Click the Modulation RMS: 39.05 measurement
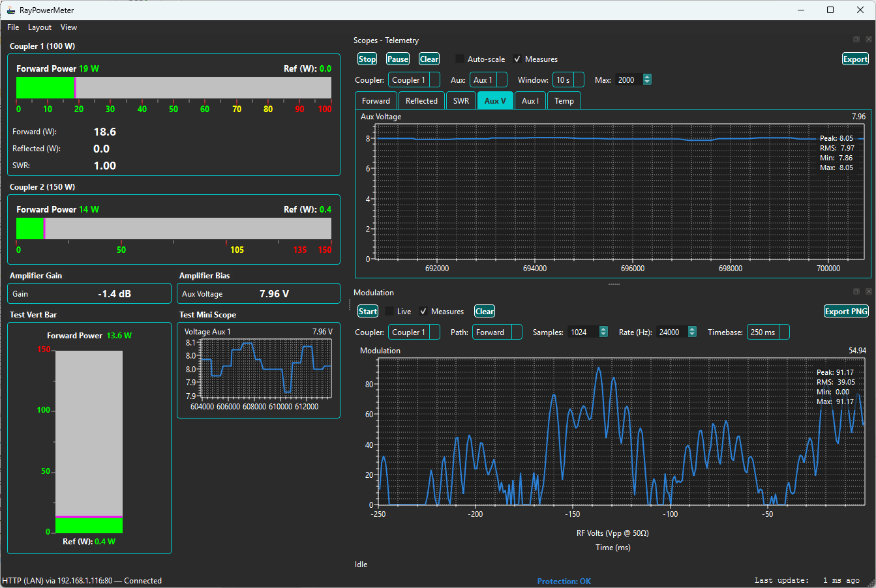The height and width of the screenshot is (588, 876). point(836,382)
